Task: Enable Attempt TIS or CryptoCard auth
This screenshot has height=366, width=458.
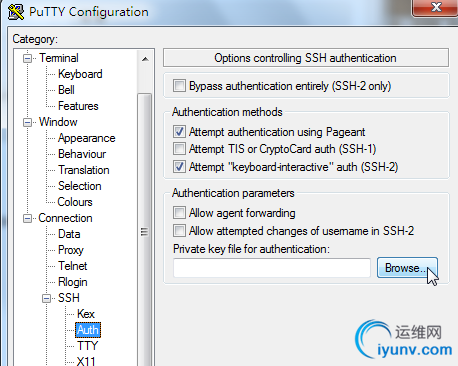Action: pos(179,149)
